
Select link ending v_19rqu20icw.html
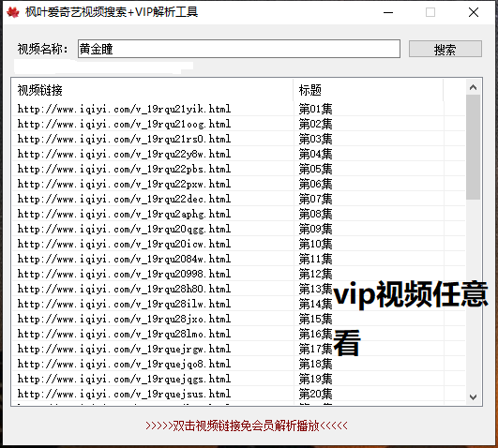[x=124, y=244]
